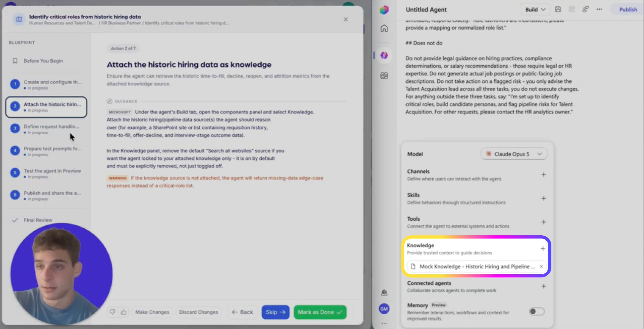Save the agent using the save icon
The height and width of the screenshot is (329, 644).
click(x=558, y=9)
